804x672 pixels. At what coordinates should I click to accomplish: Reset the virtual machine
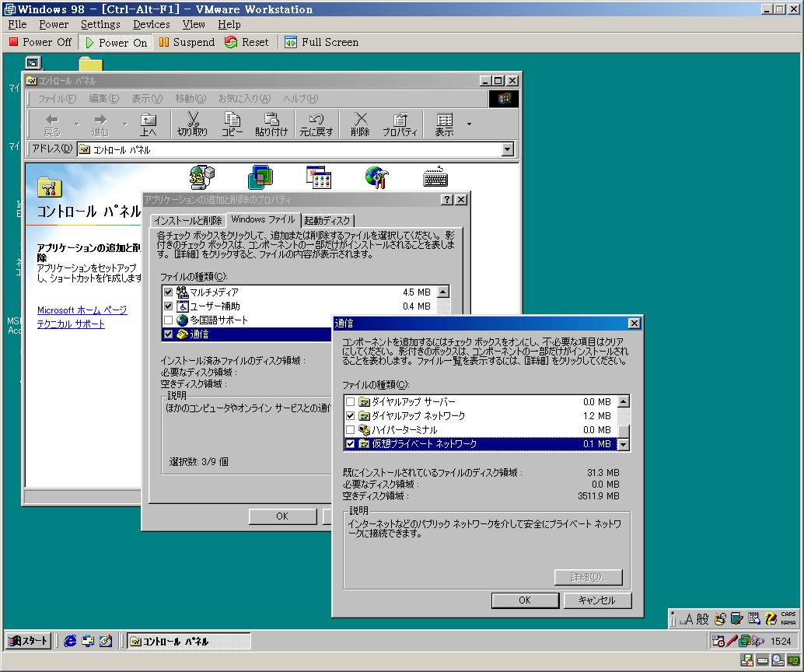pos(247,42)
